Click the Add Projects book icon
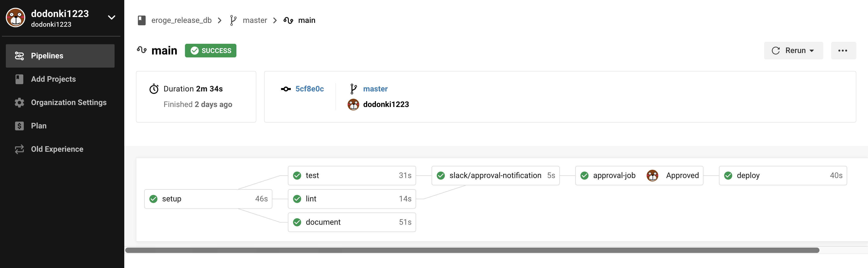Screen dimensions: 868x268 19,79
